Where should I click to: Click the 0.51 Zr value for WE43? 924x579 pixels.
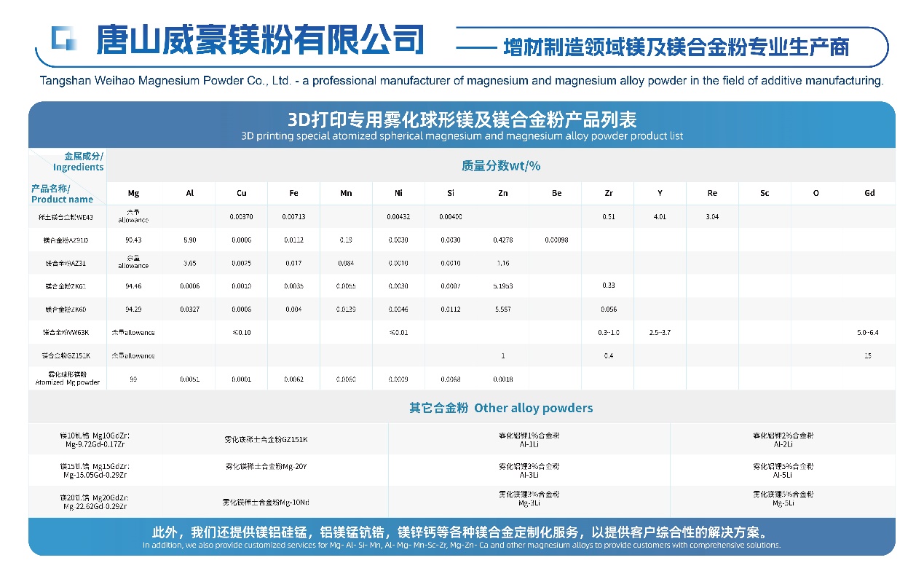[608, 217]
